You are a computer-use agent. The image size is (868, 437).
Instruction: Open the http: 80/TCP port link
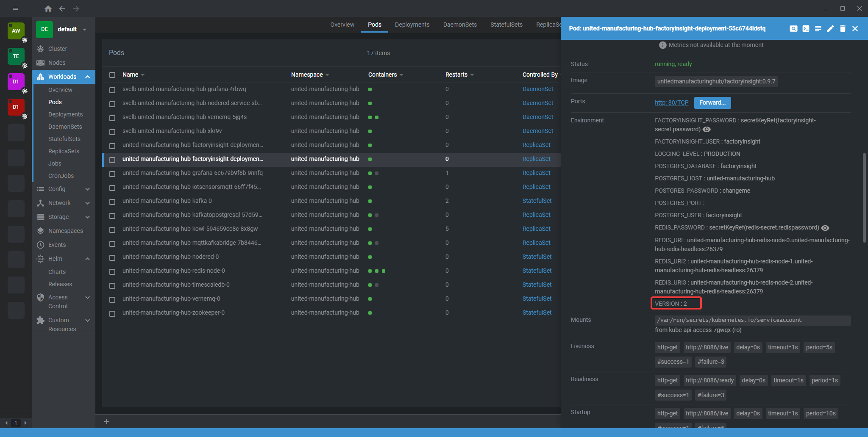671,102
